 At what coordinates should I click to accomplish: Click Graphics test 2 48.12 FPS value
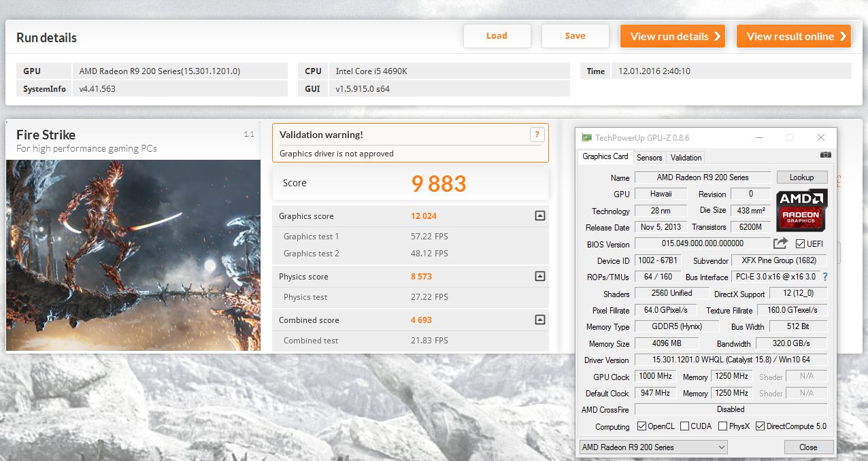[429, 253]
